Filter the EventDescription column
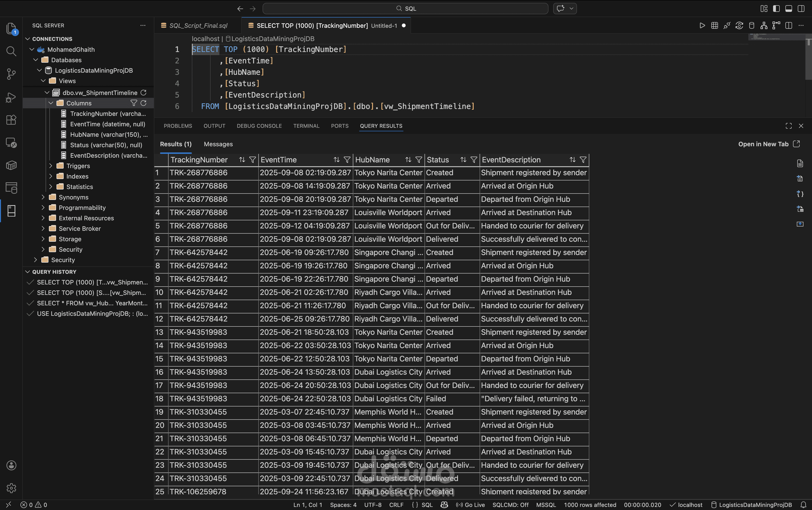This screenshot has width=812, height=510. (583, 160)
